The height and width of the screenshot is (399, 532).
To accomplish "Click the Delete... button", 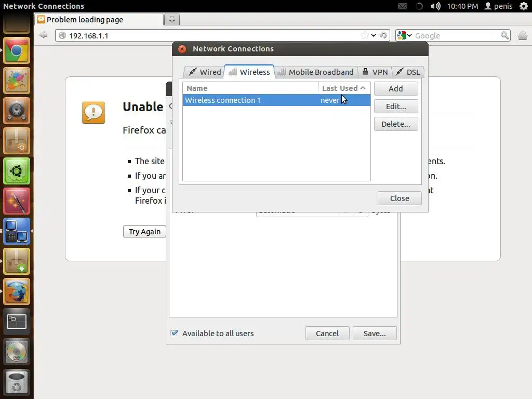I will point(395,124).
